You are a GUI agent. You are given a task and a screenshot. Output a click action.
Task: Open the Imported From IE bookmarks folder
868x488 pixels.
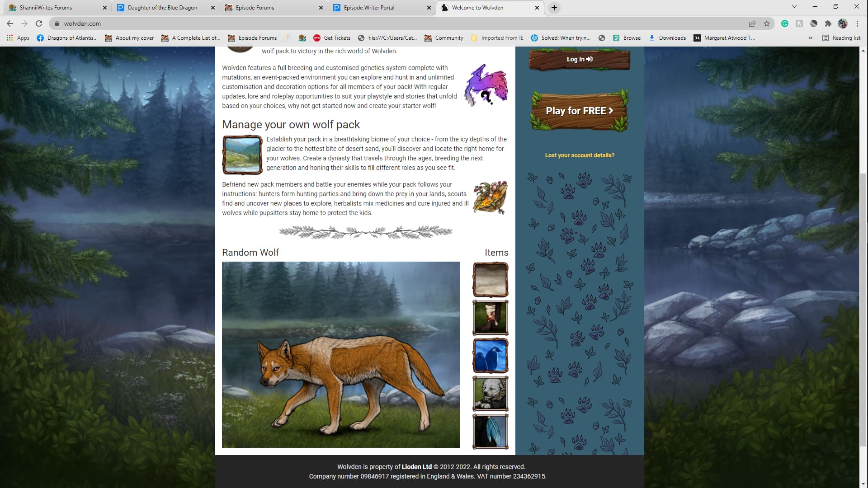[497, 38]
